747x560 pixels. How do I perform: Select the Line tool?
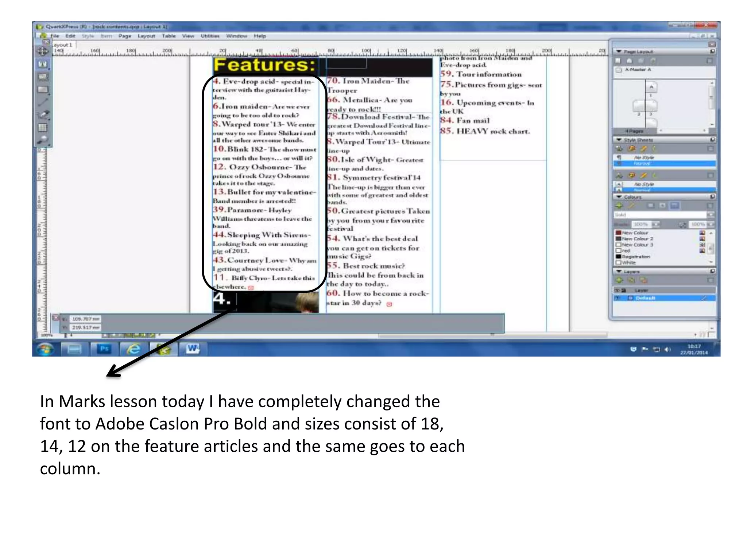click(43, 102)
